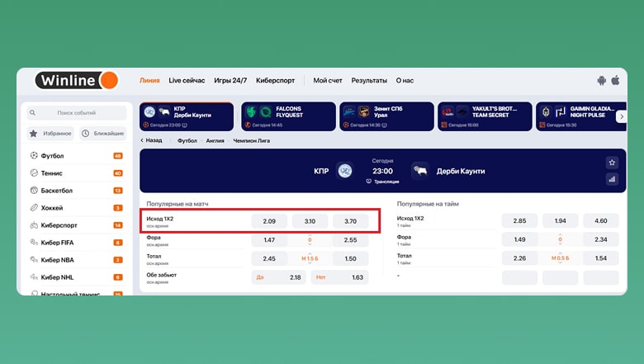Image resolution: width=644 pixels, height=364 pixels.
Task: Select the Киберспорт gamepad icon in sidebar
Action: point(34,225)
